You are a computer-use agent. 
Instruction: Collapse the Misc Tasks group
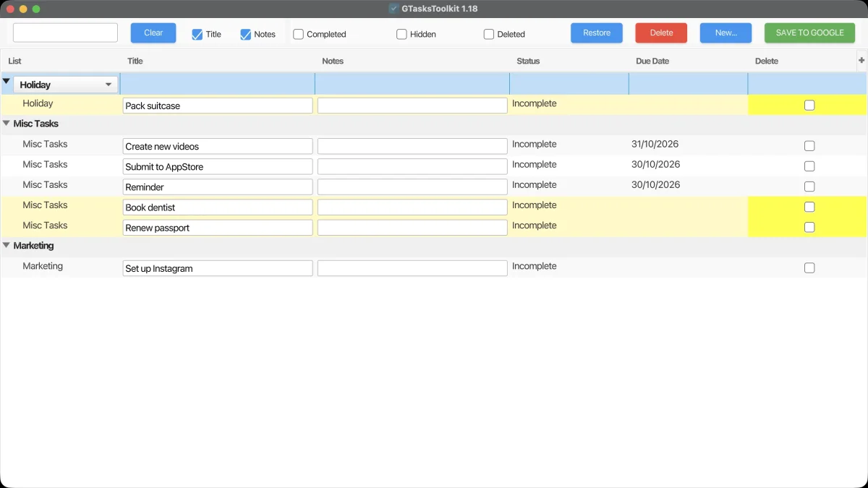pyautogui.click(x=7, y=124)
